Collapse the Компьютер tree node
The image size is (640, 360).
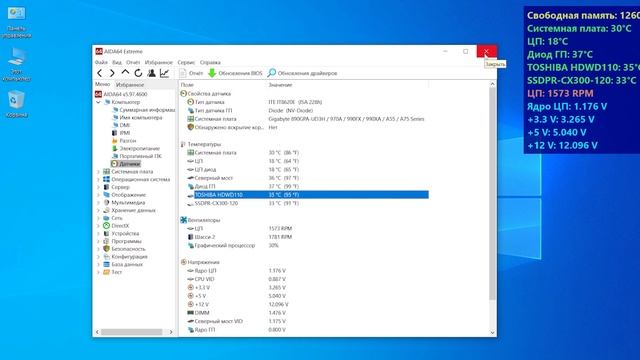tap(98, 102)
